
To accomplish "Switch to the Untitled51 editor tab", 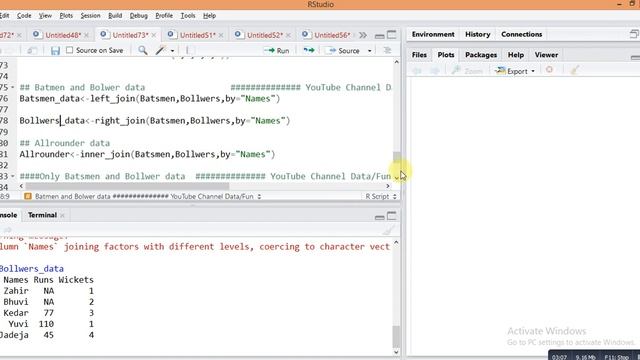I will coord(194,35).
